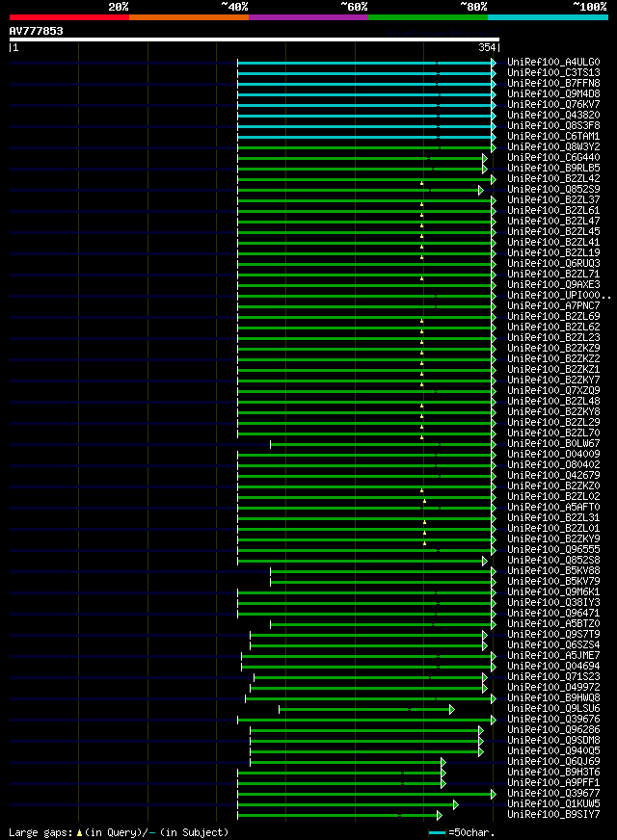Click the purple ~60% identity scale segment
Image resolution: width=617 pixels, height=840 pixels.
click(308, 17)
